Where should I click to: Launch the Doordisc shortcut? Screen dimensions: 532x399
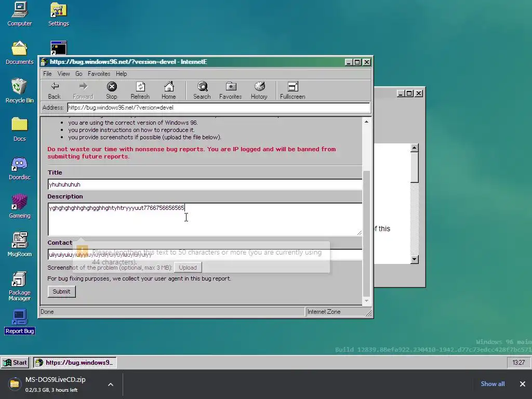[x=19, y=168]
